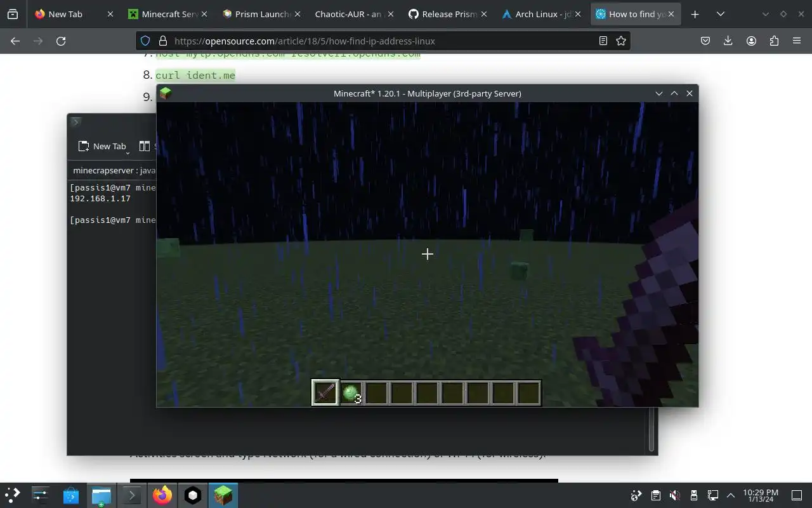This screenshot has height=508, width=812.
Task: Go back to previous page in Firefox
Action: pyautogui.click(x=15, y=41)
